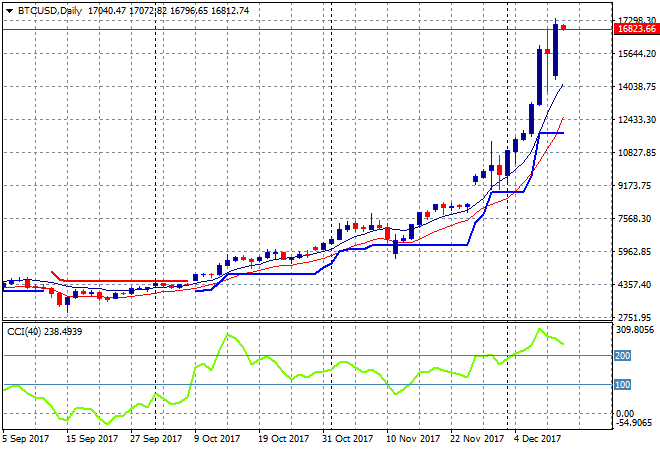Click the 31 Oct 2017 date label
This screenshot has height=450, width=660.
click(348, 439)
